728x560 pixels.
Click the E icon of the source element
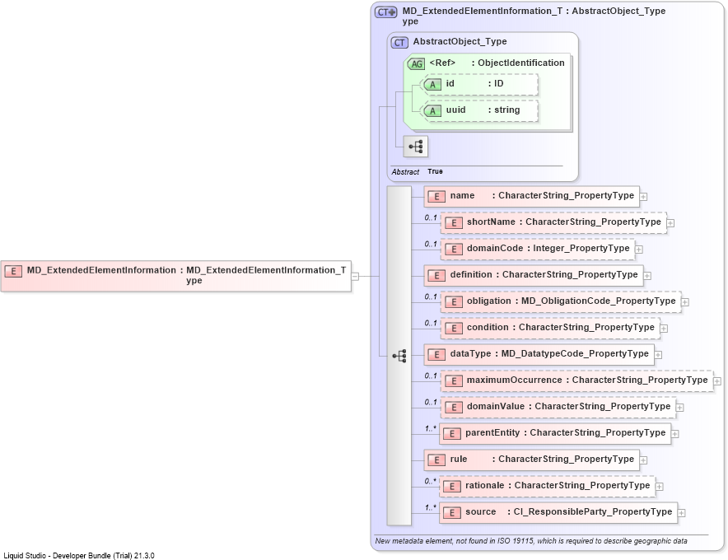point(452,512)
